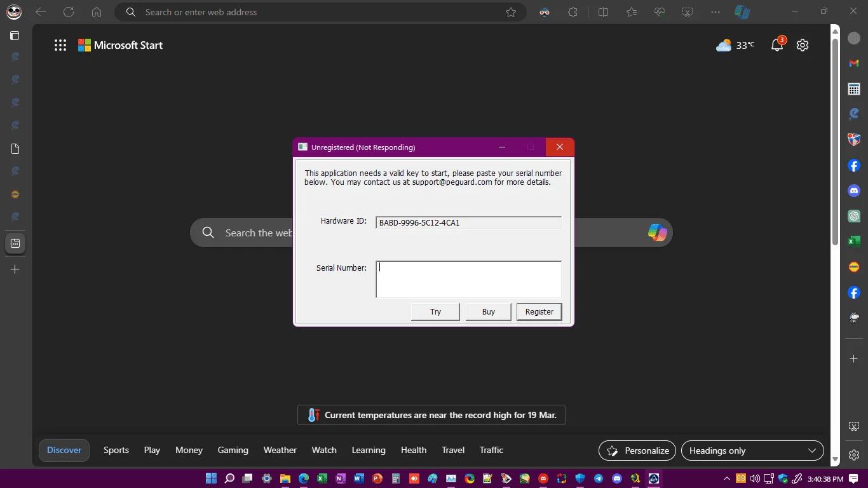Click the Microsoft Start logo
Screen dimensions: 868x488
(x=120, y=45)
